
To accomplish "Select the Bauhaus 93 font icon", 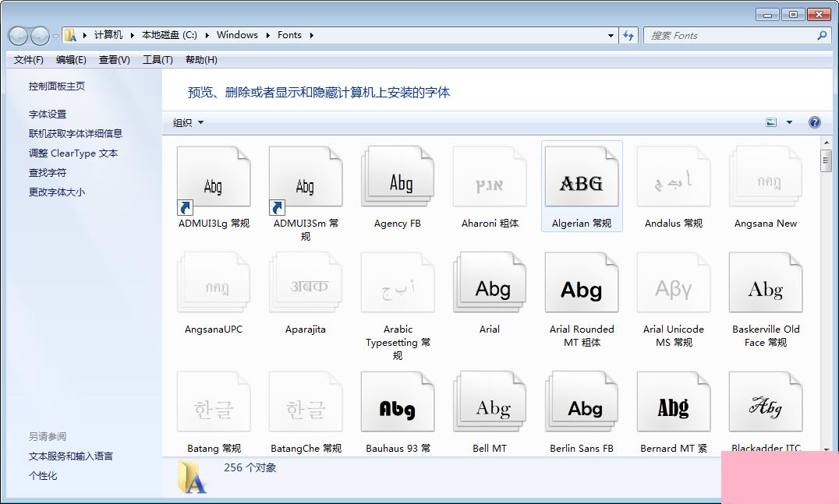I will (398, 402).
